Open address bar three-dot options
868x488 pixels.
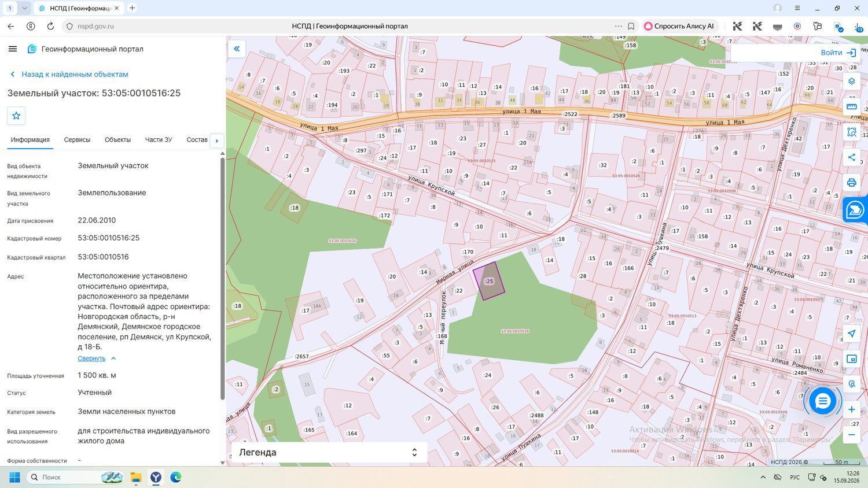tap(618, 26)
